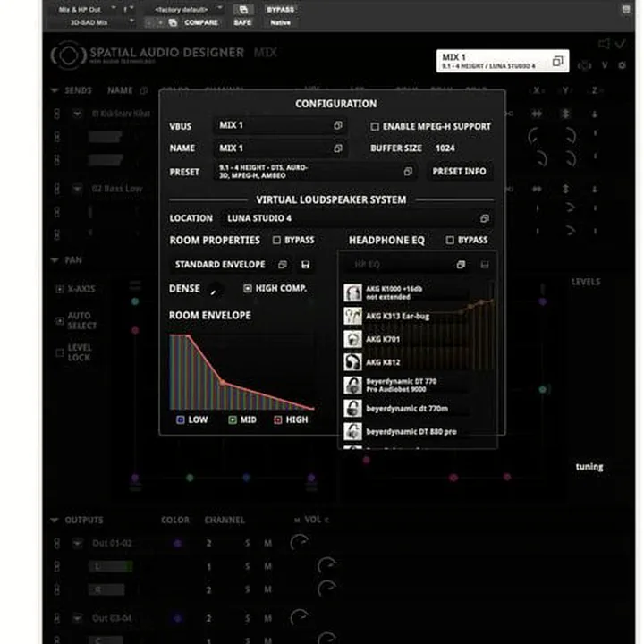Click the settings gear icon beside MIX 1 selector
The image size is (644, 644).
tap(622, 65)
